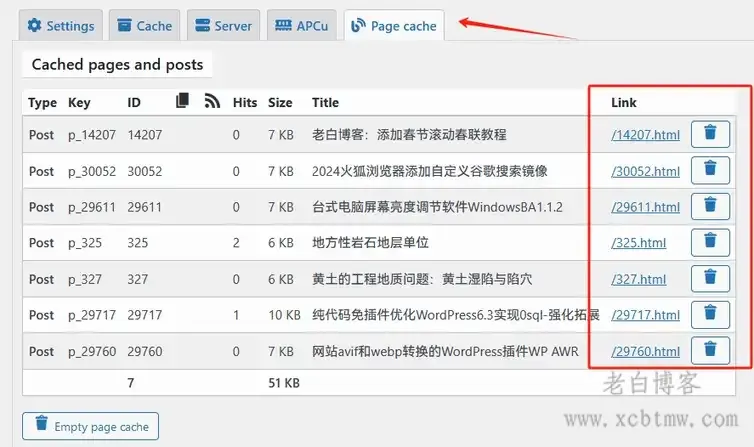The image size is (754, 447).
Task: Click the title 地方性岩石地层单位
Action: (370, 243)
